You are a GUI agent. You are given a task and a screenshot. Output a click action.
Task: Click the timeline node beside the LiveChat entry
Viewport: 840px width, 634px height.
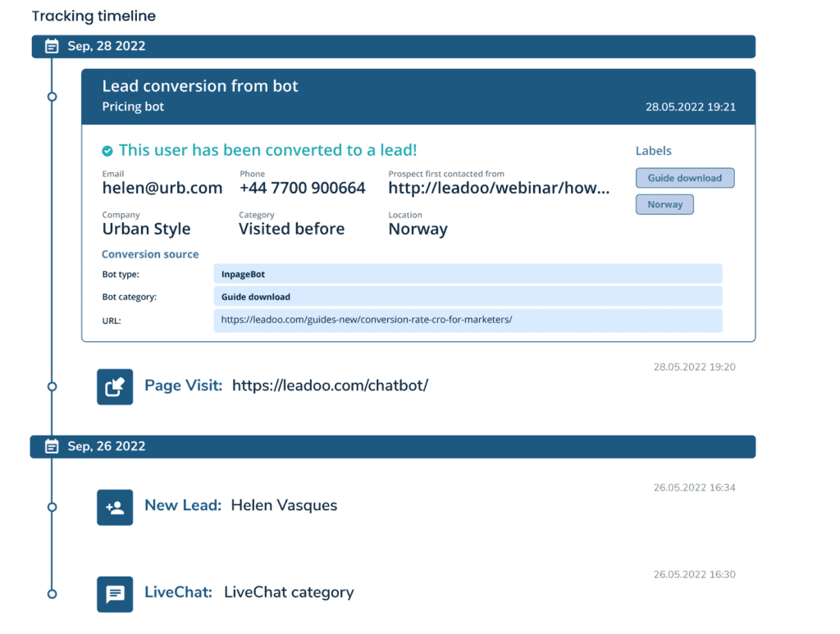pos(52,594)
